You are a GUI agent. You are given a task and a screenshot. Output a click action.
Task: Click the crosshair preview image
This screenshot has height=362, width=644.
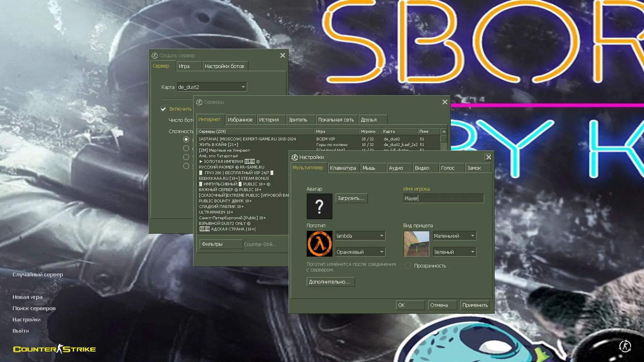(x=416, y=244)
